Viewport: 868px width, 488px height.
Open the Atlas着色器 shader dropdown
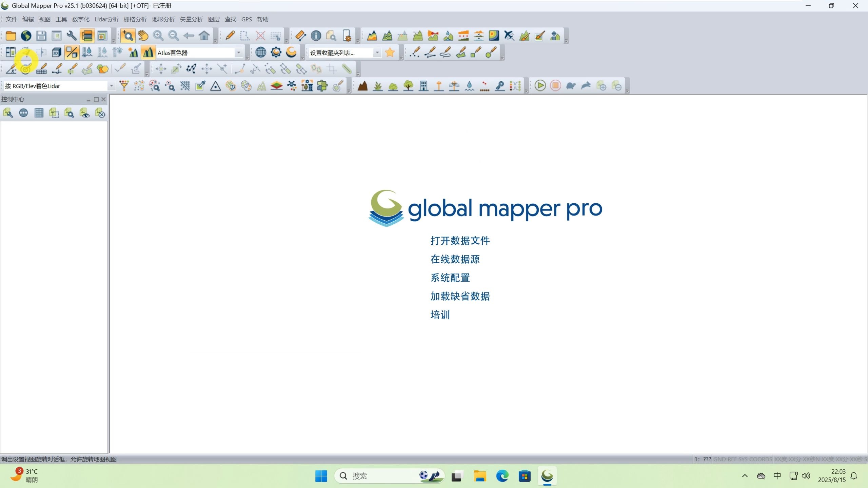(x=239, y=53)
